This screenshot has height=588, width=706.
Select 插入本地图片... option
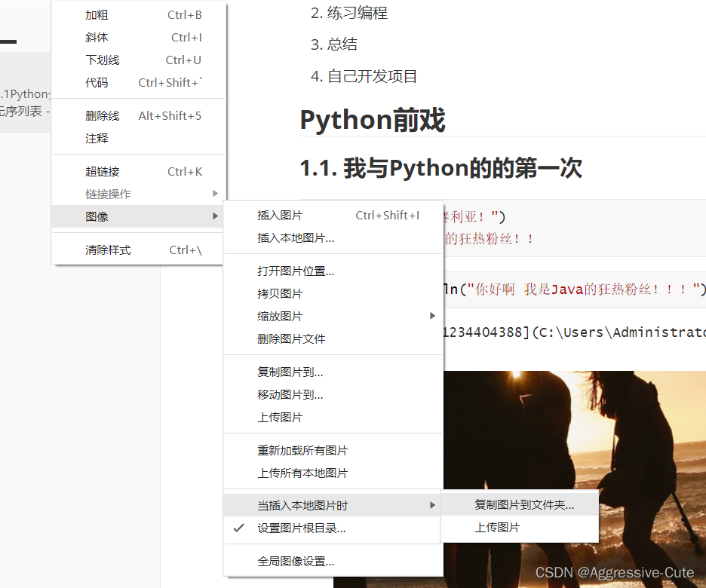333,237
